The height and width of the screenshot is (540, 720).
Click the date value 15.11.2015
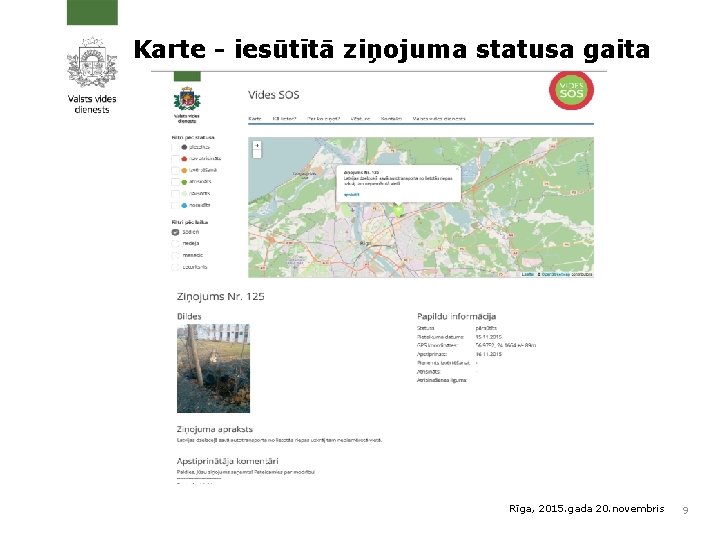point(489,337)
